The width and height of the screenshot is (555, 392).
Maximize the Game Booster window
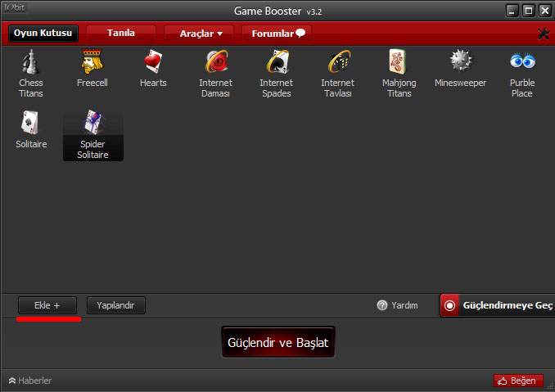[529, 11]
